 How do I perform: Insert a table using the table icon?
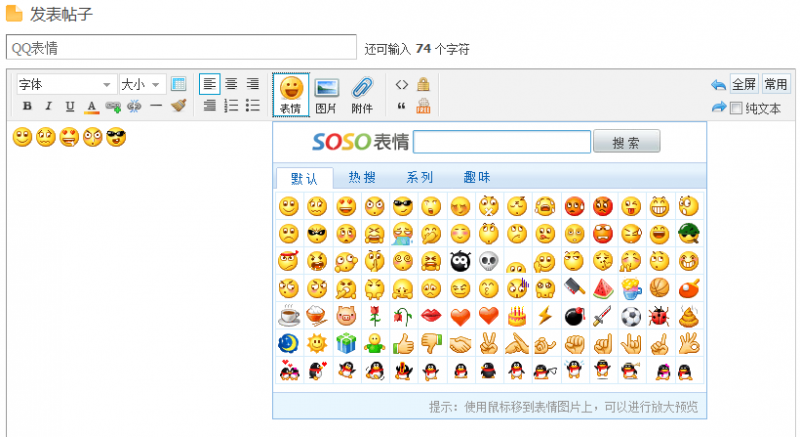tap(179, 84)
